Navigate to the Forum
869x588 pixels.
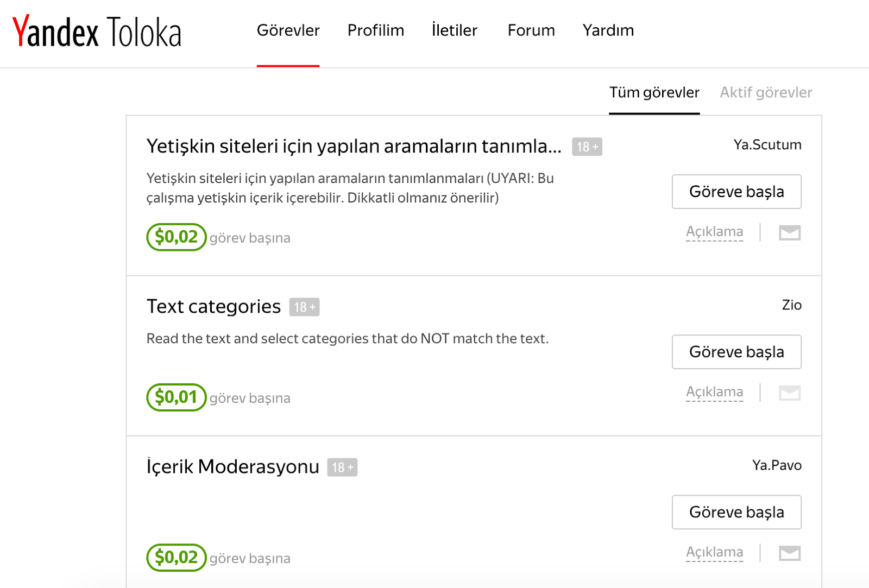tap(531, 30)
